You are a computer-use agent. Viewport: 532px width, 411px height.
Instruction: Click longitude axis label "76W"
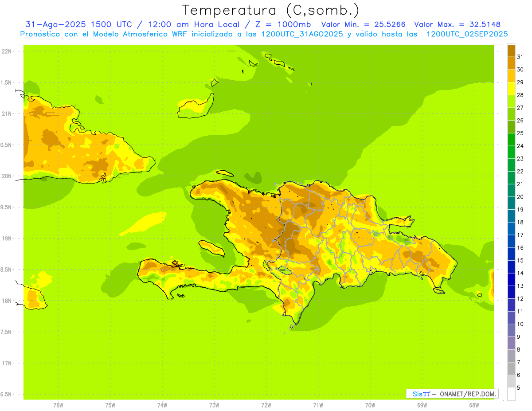tap(58, 405)
